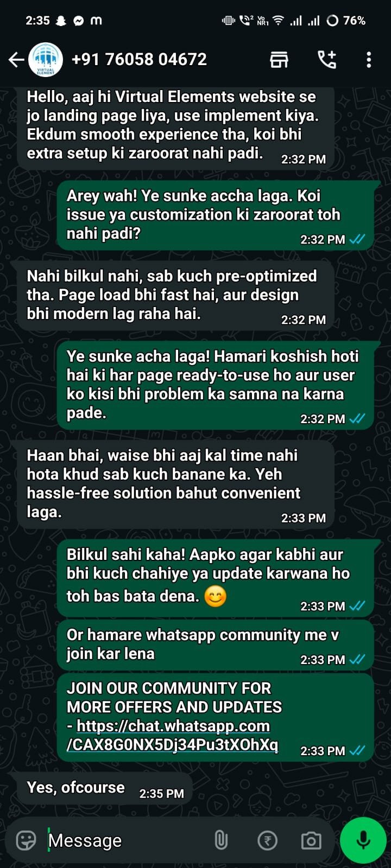Tap the green microphone voice button

coord(363,840)
